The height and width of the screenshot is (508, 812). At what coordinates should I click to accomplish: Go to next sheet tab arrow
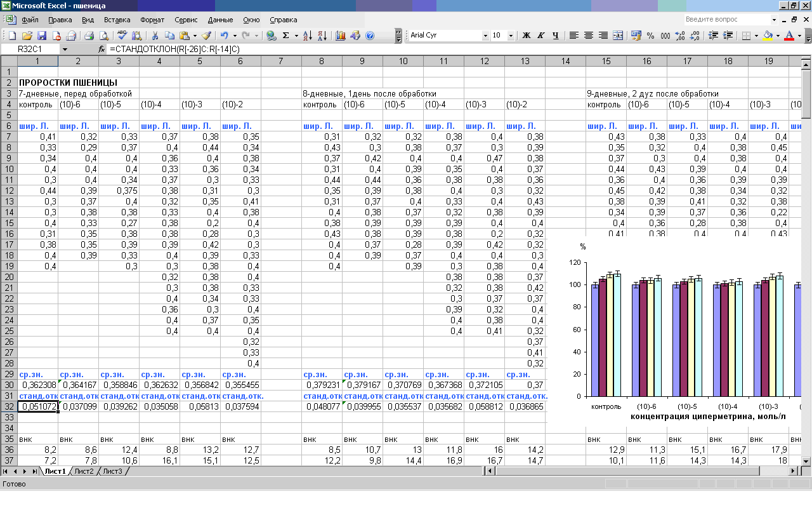click(x=25, y=471)
